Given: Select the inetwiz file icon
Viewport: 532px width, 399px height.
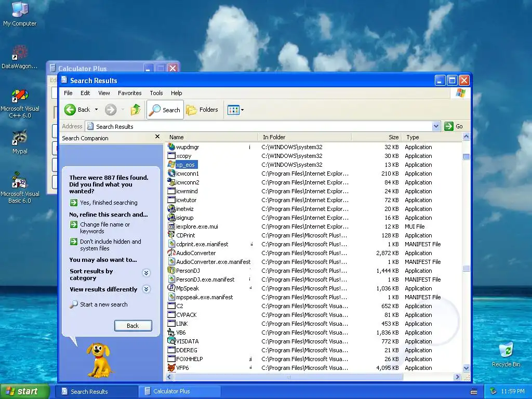Looking at the screenshot, I should point(171,209).
